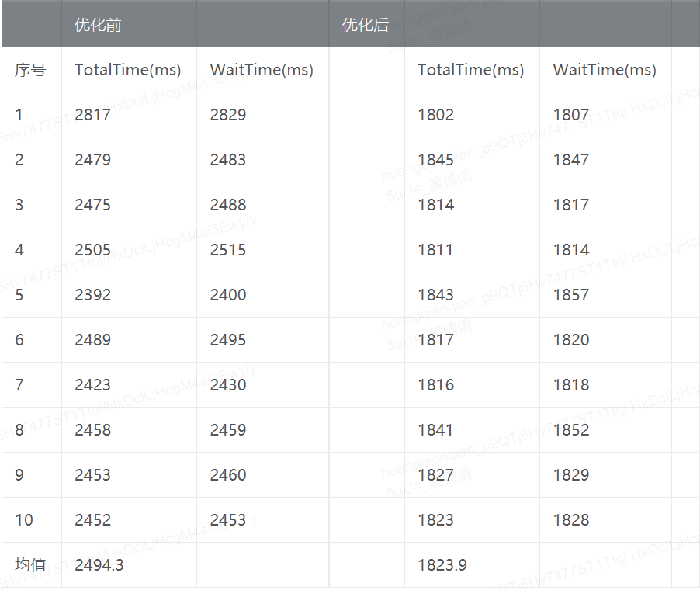Click the cell showing 2475
Viewport: 700px width, 590px height.
(129, 205)
